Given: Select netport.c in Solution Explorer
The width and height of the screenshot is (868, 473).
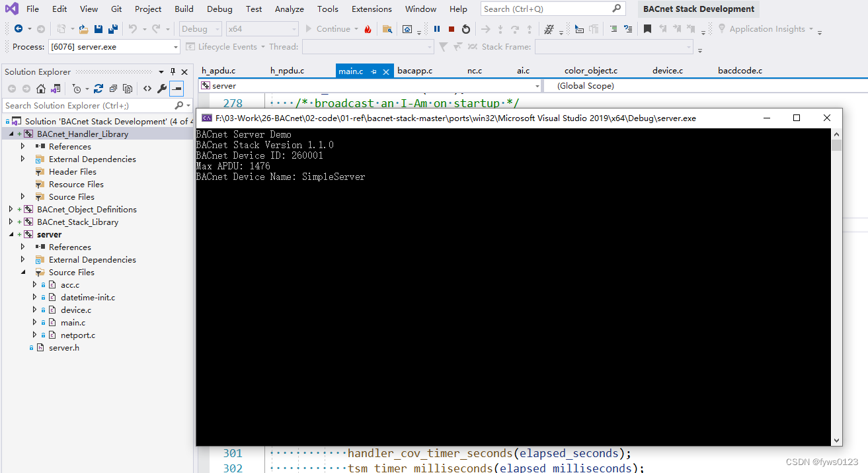Looking at the screenshot, I should tap(78, 335).
